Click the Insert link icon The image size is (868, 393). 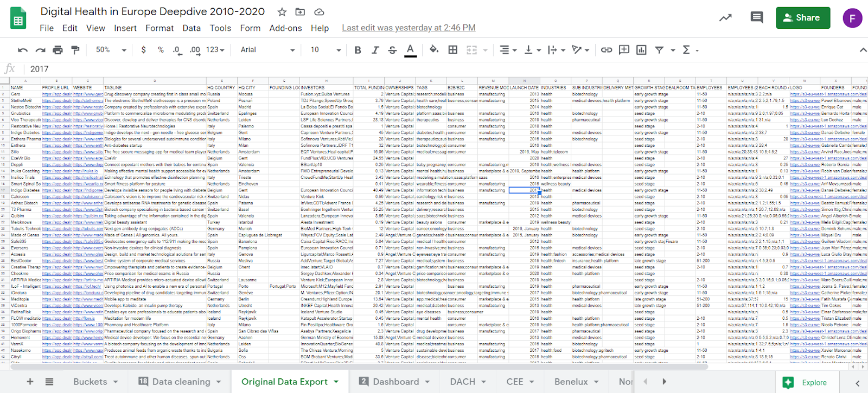(x=607, y=50)
